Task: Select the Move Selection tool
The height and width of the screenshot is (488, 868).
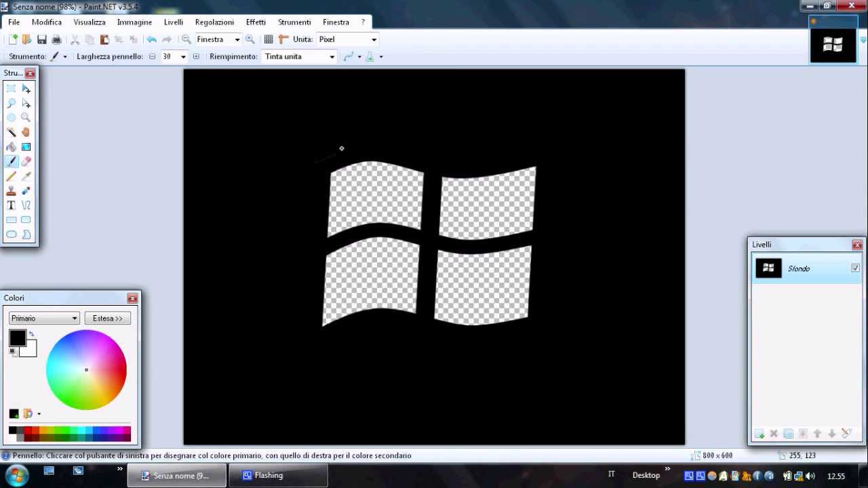Action: 26,103
